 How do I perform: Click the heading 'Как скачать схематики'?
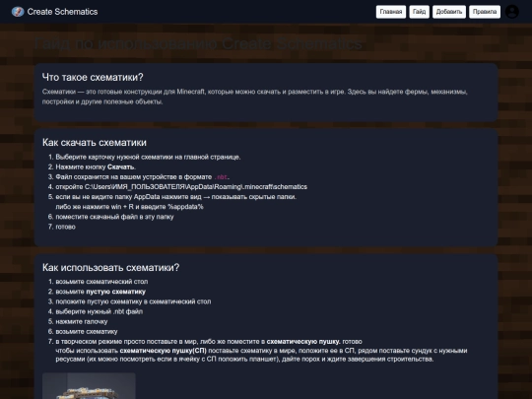[x=95, y=143]
